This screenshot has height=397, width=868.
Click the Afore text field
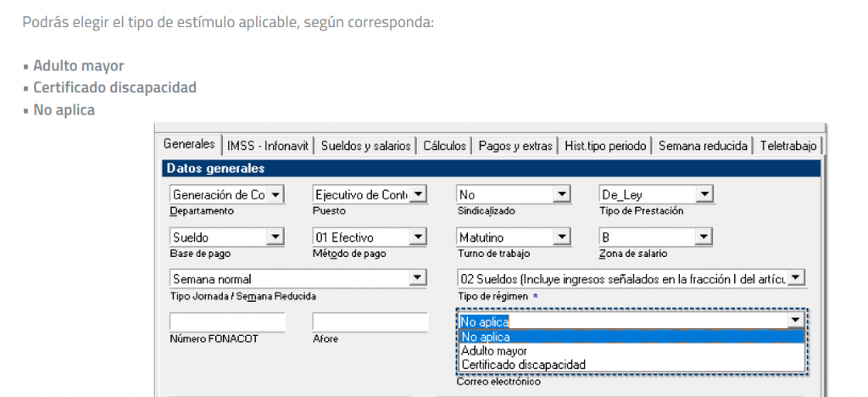pyautogui.click(x=370, y=322)
